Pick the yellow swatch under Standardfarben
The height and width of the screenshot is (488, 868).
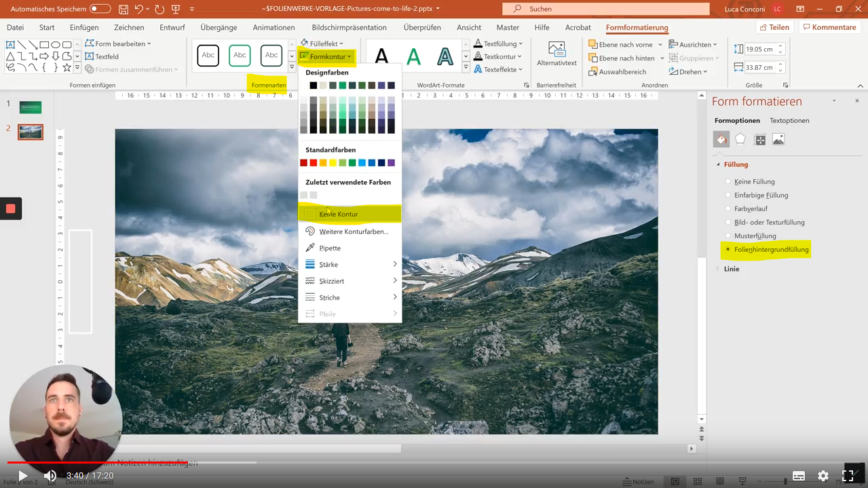pos(333,163)
